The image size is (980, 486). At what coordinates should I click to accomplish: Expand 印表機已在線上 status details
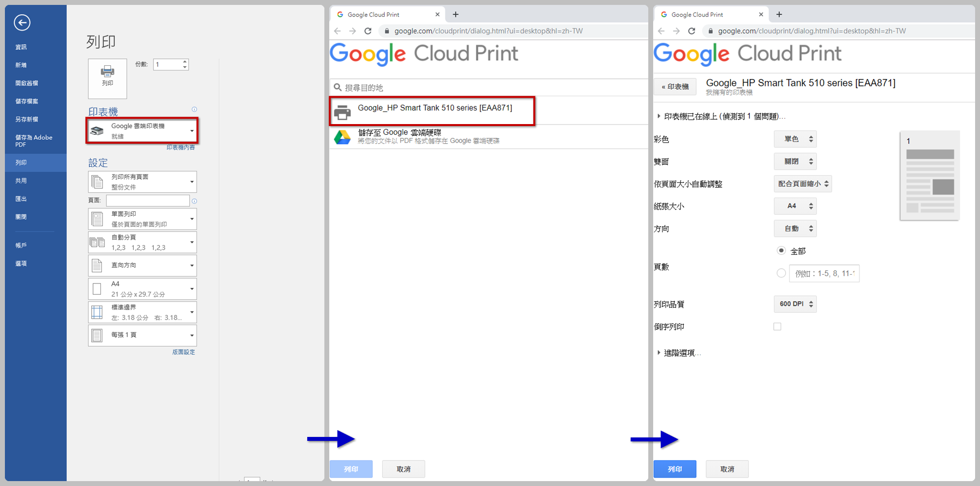pyautogui.click(x=721, y=116)
